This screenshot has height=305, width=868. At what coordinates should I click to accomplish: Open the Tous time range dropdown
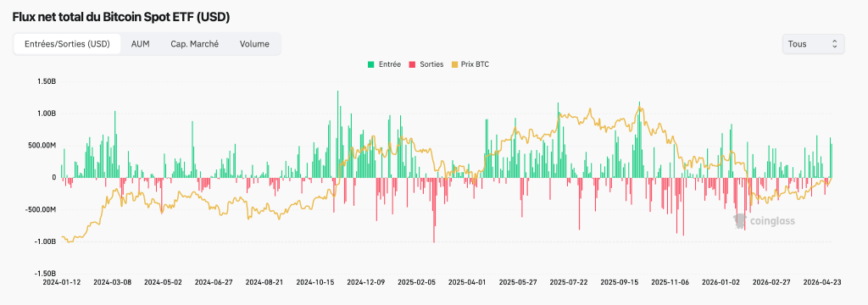(813, 44)
